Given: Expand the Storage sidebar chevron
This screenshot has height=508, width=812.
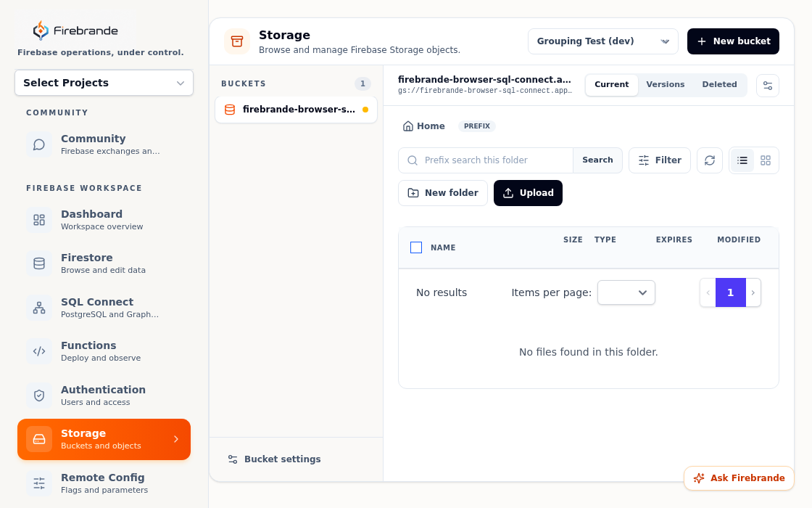Looking at the screenshot, I should pos(176,439).
